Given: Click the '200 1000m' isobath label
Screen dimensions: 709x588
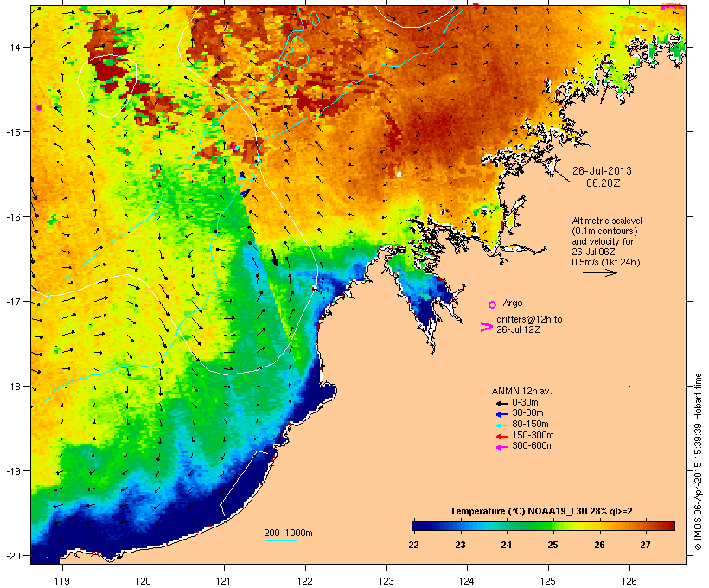Looking at the screenshot, I should (x=288, y=533).
